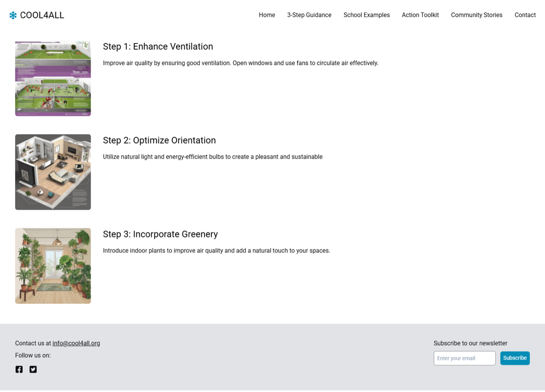Click the Incorporate Greenery plants image
The height and width of the screenshot is (392, 545).
pos(53,266)
